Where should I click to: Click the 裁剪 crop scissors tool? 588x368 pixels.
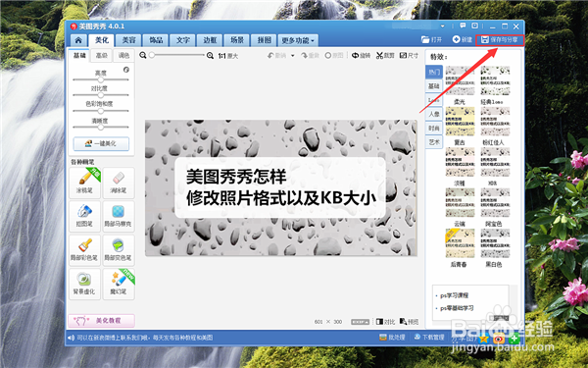[385, 56]
